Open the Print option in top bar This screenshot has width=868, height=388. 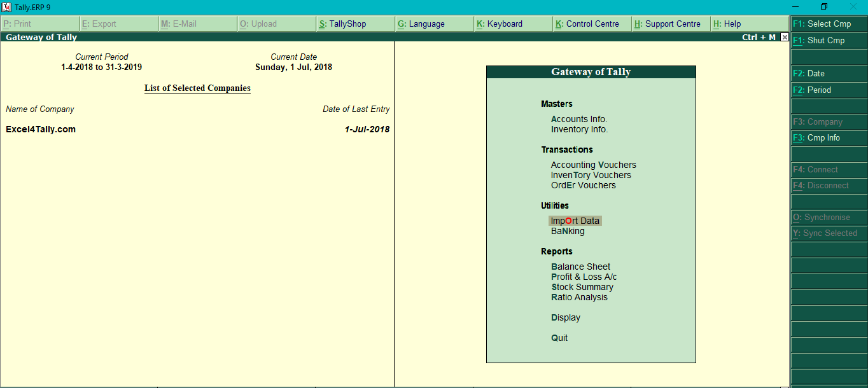40,24
